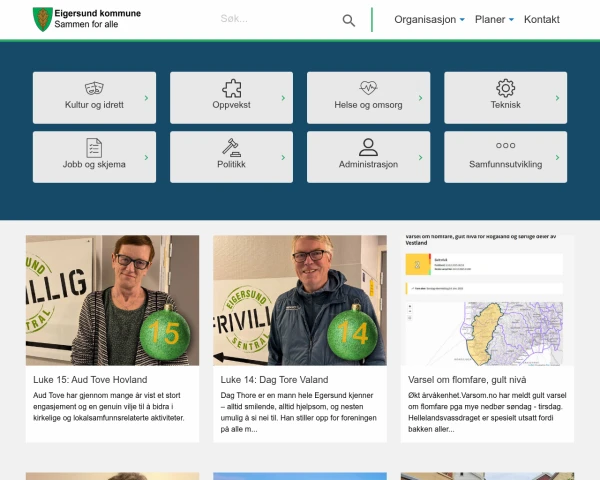The width and height of the screenshot is (600, 480).
Task: Open the Helse og omsorg label
Action: [368, 105]
